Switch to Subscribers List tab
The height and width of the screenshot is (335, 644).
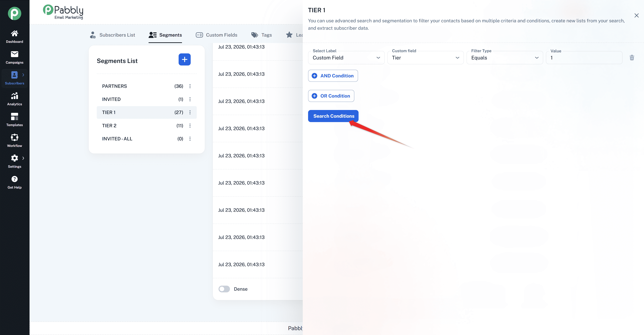(x=112, y=35)
